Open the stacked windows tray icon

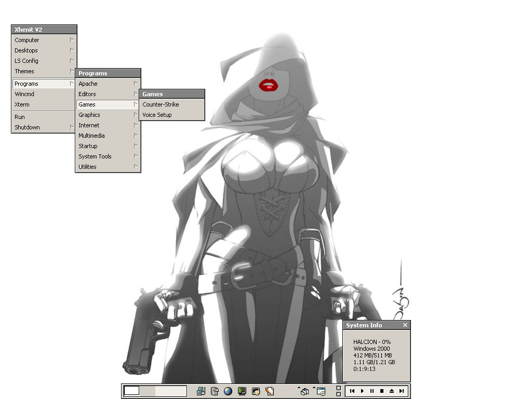pyautogui.click(x=304, y=392)
